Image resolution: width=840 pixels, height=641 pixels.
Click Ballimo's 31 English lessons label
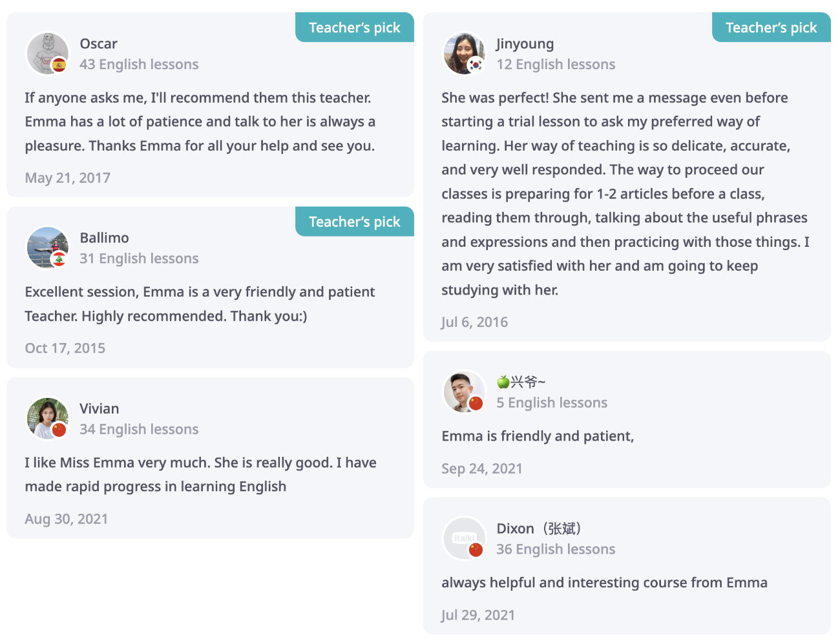tap(139, 258)
